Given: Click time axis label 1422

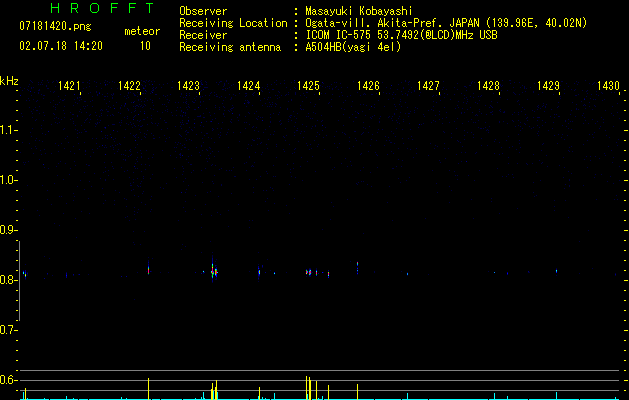Looking at the screenshot, I should [129, 85].
